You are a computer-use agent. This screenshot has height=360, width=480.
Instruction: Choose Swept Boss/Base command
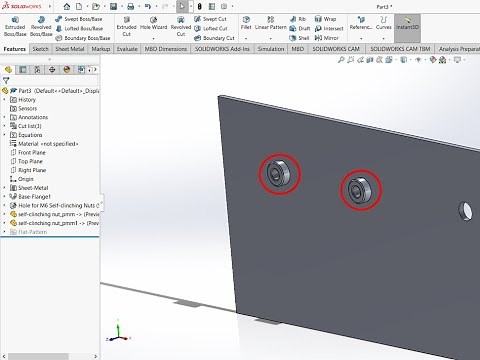(x=79, y=19)
